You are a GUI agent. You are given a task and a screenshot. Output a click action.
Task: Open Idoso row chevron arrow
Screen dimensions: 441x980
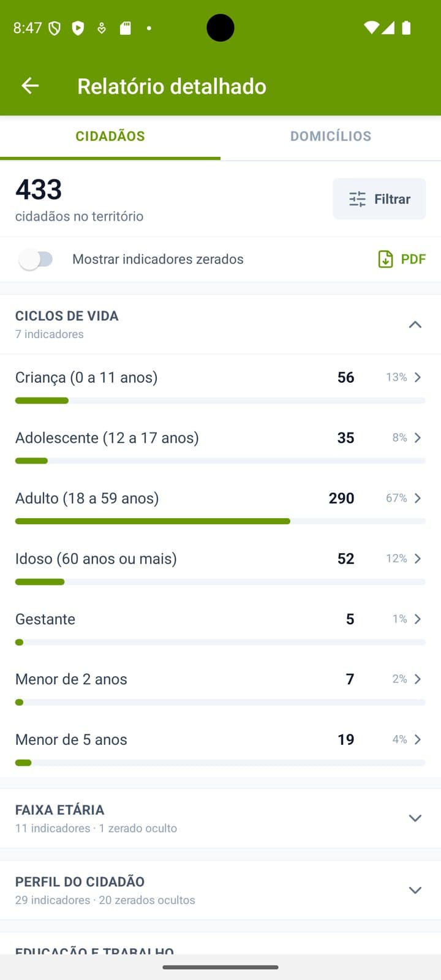(x=418, y=558)
